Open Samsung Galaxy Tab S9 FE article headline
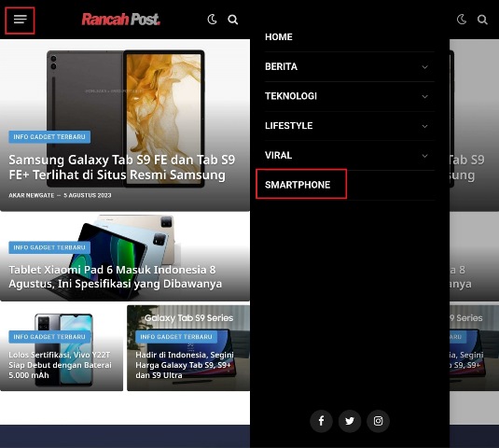Screen dimensions: 499x448 click(121, 167)
